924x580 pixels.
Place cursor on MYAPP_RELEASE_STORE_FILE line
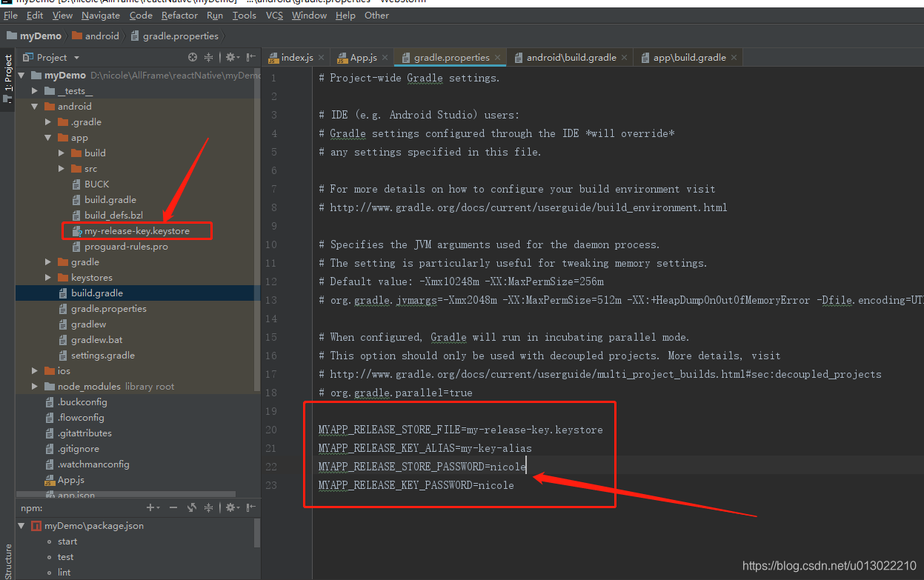tap(460, 430)
